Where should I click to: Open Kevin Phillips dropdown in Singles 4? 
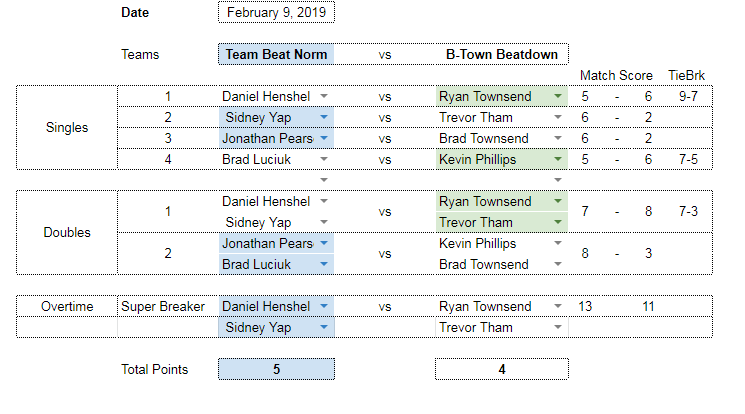[558, 159]
